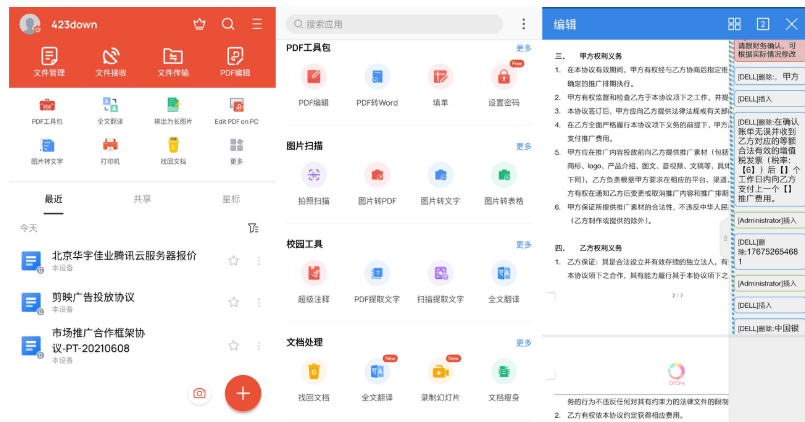Open 市场推广合作框架协议 document
This screenshot has width=805, height=422.
100,340
